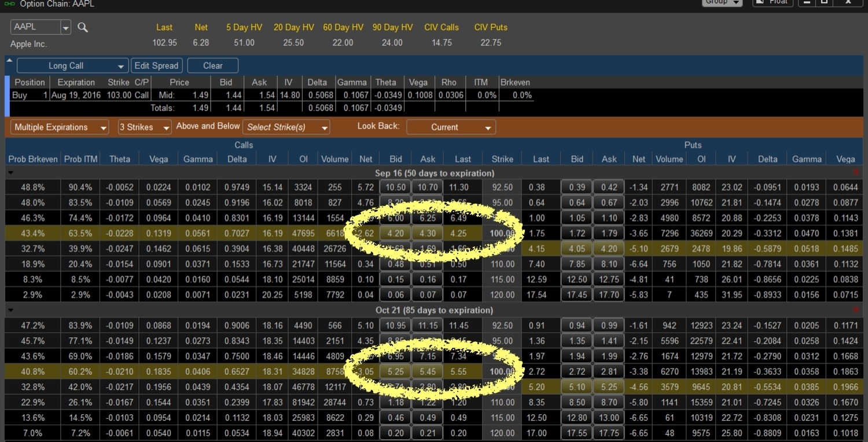Sort by the calls Theta column header
Viewport: 868px width, 442px height.
[x=120, y=159]
